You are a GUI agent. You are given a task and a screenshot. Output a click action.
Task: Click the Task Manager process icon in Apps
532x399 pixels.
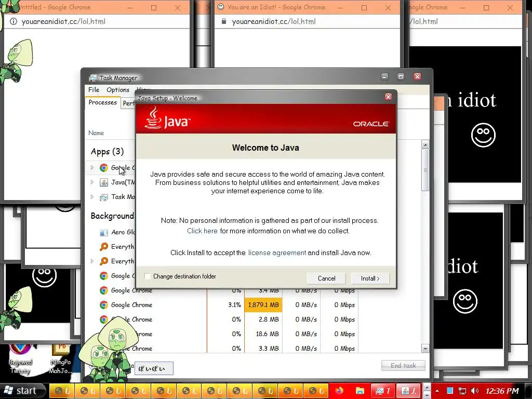pyautogui.click(x=104, y=197)
